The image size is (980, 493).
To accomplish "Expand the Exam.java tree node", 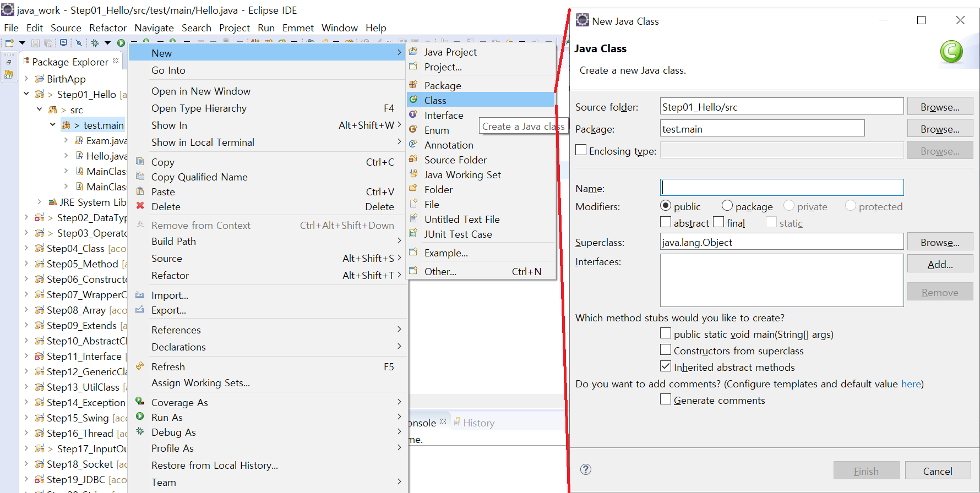I will pyautogui.click(x=66, y=140).
